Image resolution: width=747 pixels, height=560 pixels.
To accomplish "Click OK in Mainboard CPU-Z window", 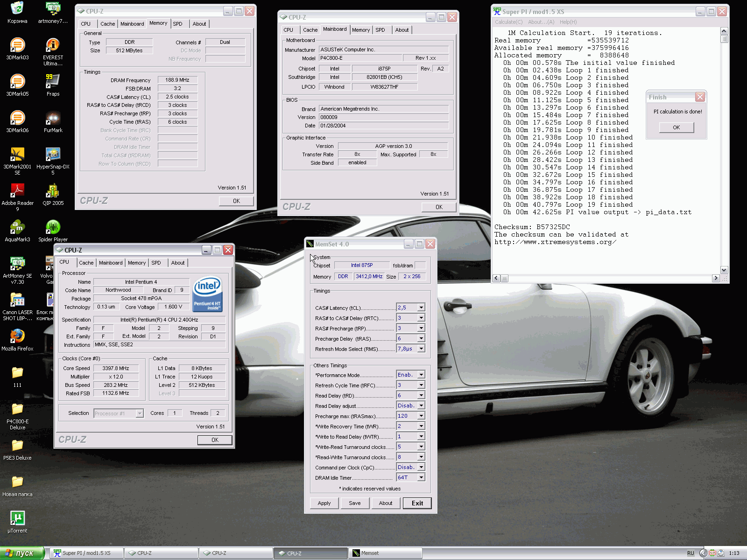I will point(439,207).
